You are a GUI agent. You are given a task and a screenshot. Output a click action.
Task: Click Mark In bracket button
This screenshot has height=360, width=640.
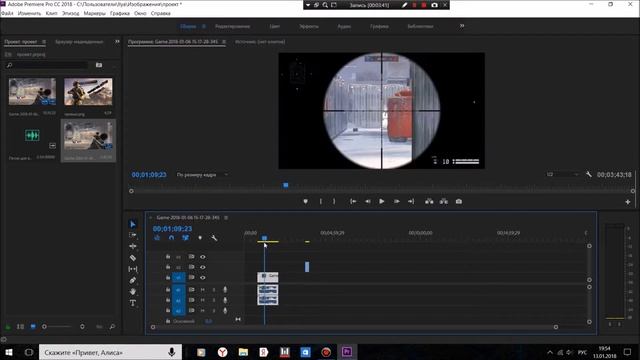(321, 202)
